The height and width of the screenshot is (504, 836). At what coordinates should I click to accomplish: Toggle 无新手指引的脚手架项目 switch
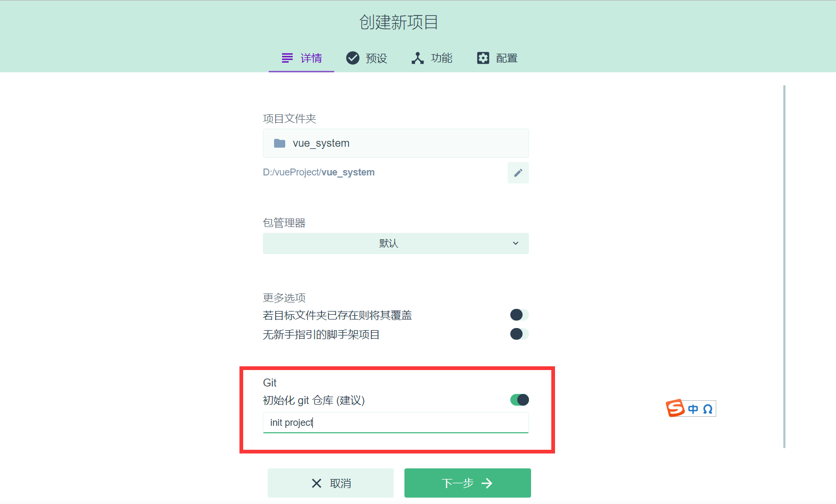[519, 334]
